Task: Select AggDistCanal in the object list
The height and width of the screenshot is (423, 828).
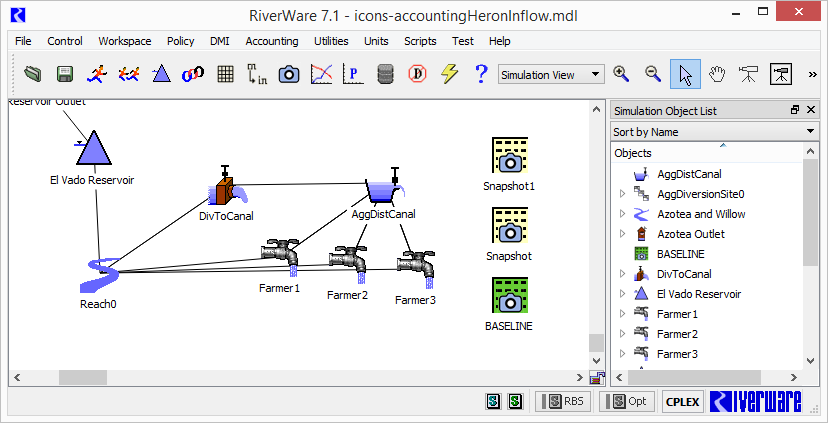Action: point(689,174)
